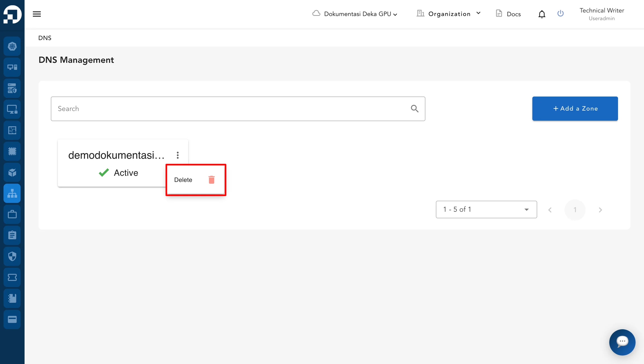Open the three-dot menu on the zone card
Screen dimensions: 644x364
tap(178, 155)
